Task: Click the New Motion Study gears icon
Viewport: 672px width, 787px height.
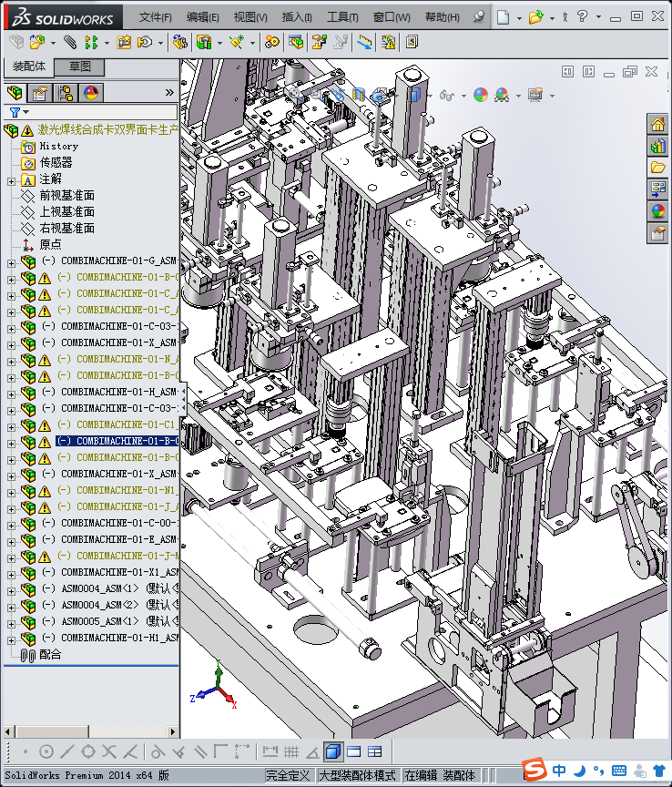Action: tap(272, 42)
